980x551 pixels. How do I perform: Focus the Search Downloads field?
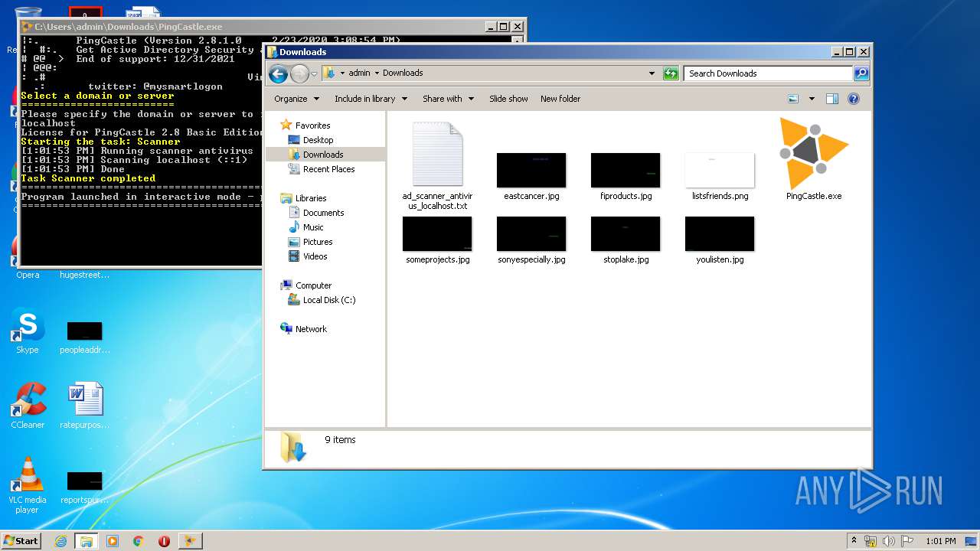click(768, 73)
